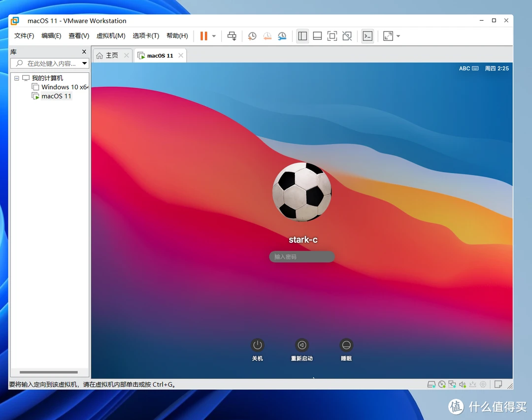Open the Snapshot Manager

click(x=282, y=36)
